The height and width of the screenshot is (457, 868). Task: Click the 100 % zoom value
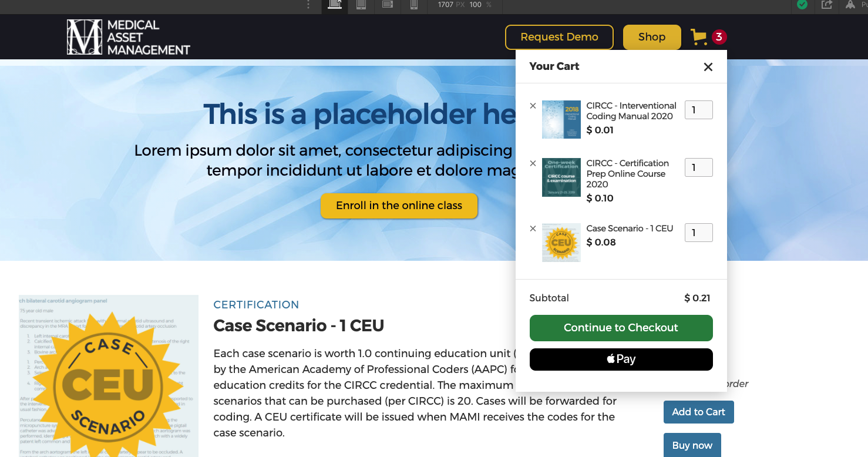[x=480, y=5]
